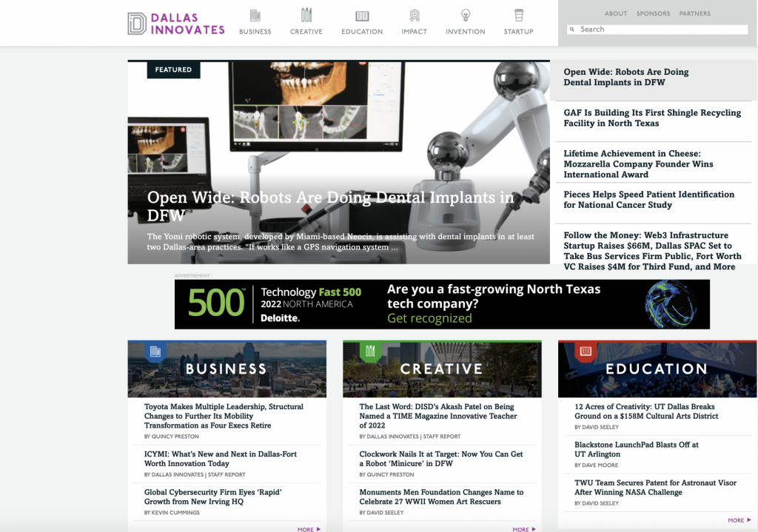Select the Startup cup icon in navigation
This screenshot has height=532, width=758.
519,16
